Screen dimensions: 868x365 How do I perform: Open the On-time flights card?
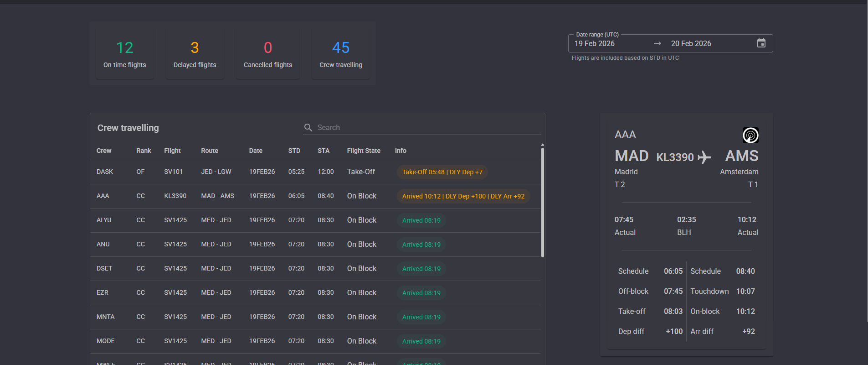click(x=124, y=54)
